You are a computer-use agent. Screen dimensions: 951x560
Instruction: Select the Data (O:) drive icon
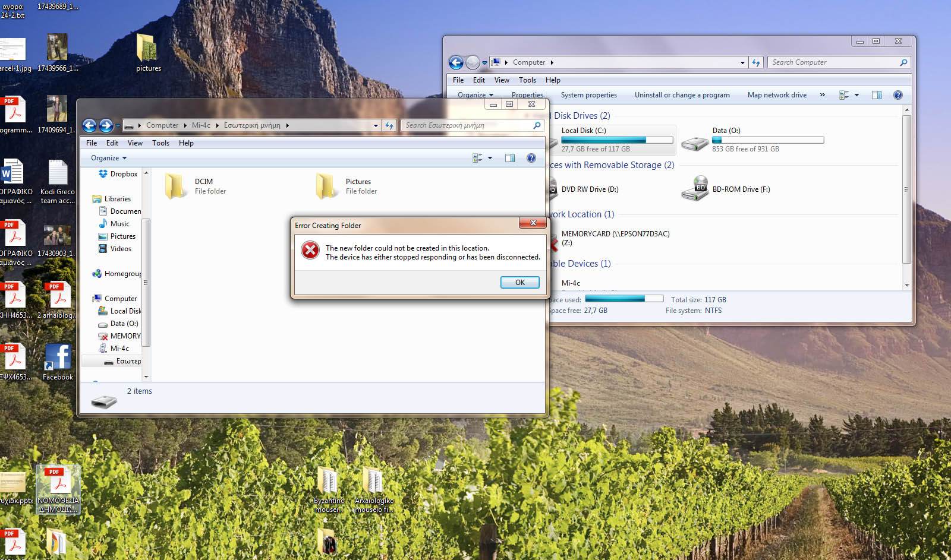[694, 143]
